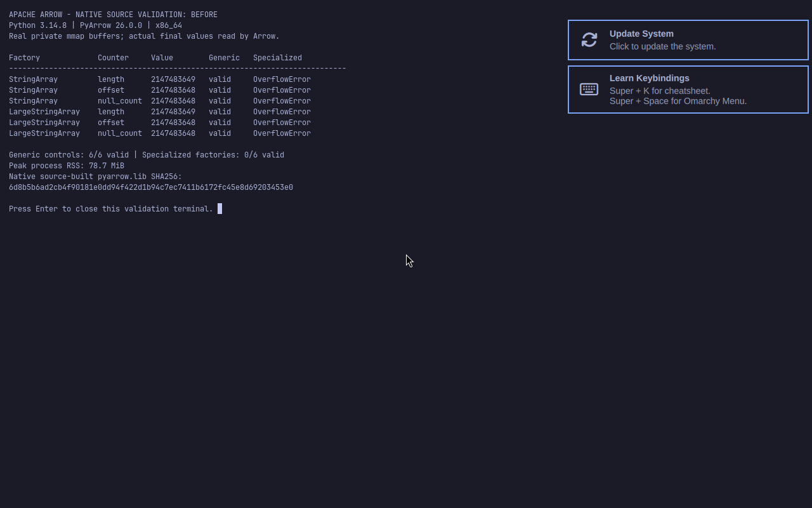Click the 'Python 3.14.8 | PyArrow 26.0.0 | x86_64' line

click(95, 25)
